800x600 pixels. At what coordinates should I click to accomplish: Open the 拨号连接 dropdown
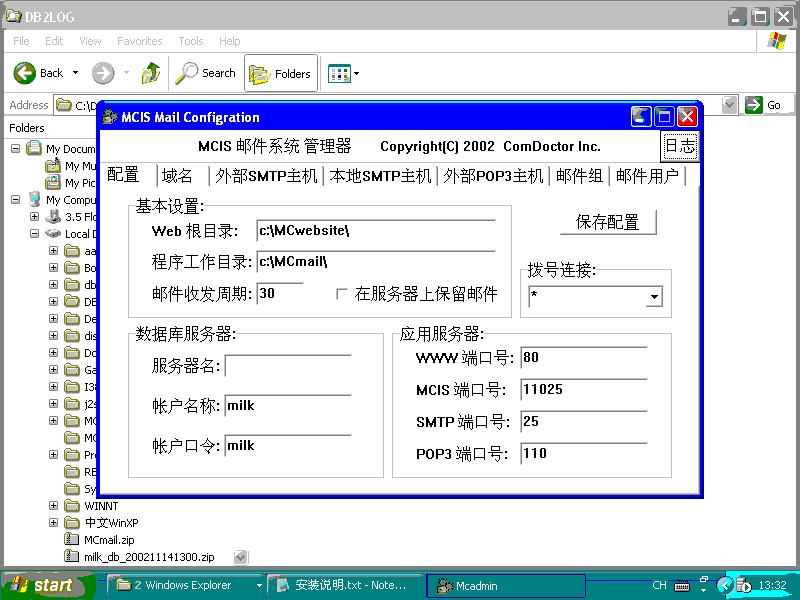pyautogui.click(x=654, y=296)
